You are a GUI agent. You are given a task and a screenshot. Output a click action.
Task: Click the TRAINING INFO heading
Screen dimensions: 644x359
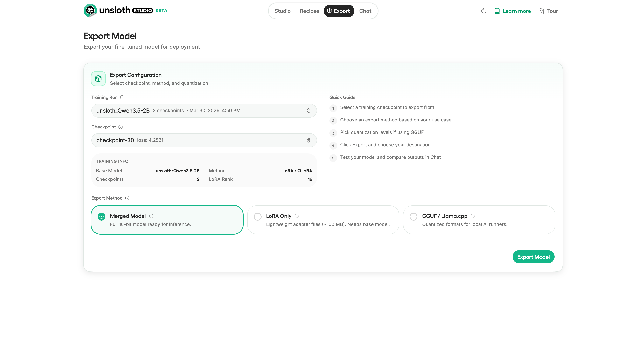tap(112, 161)
